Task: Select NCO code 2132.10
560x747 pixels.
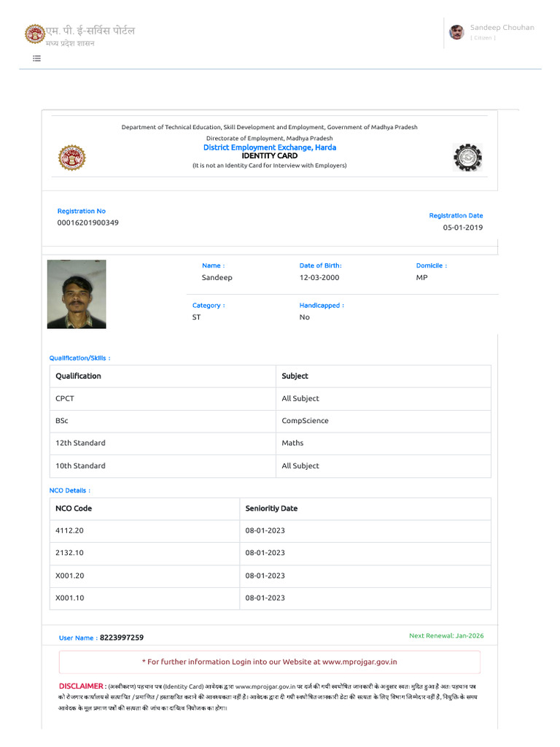Action: (x=145, y=554)
